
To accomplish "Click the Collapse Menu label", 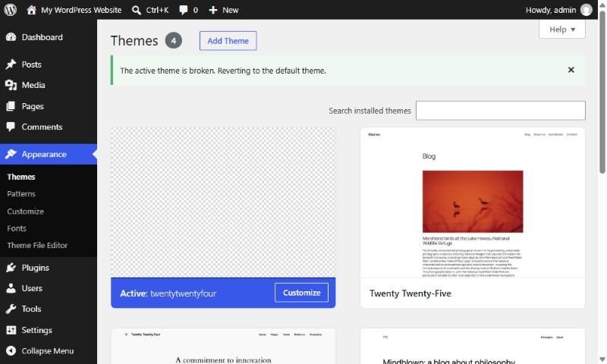I will tap(48, 351).
